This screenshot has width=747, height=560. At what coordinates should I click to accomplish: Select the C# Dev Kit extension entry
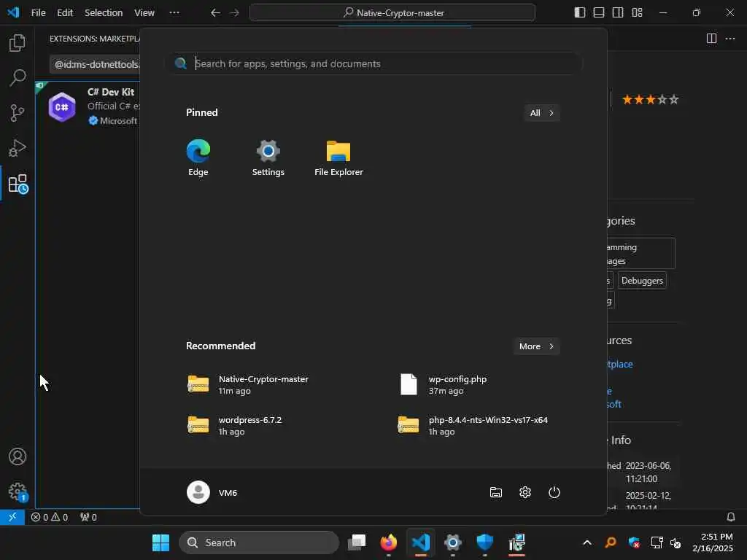88,106
